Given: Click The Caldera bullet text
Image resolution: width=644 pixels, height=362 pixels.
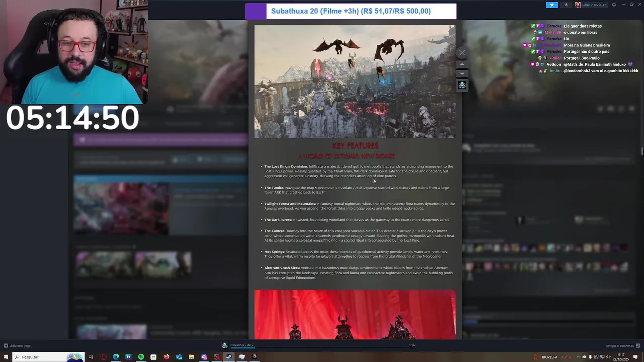Looking at the screenshot, I should click(x=358, y=236).
